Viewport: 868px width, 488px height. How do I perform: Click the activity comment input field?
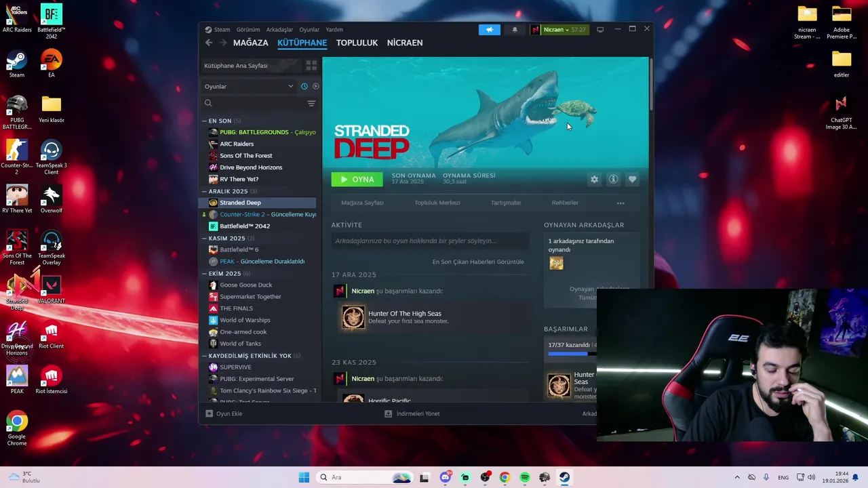pos(430,241)
